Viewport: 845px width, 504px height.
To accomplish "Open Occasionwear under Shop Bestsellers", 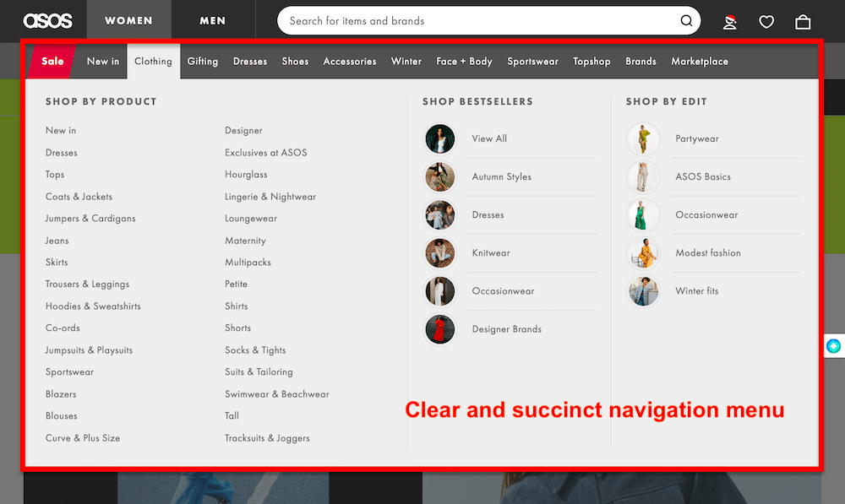I will click(504, 290).
